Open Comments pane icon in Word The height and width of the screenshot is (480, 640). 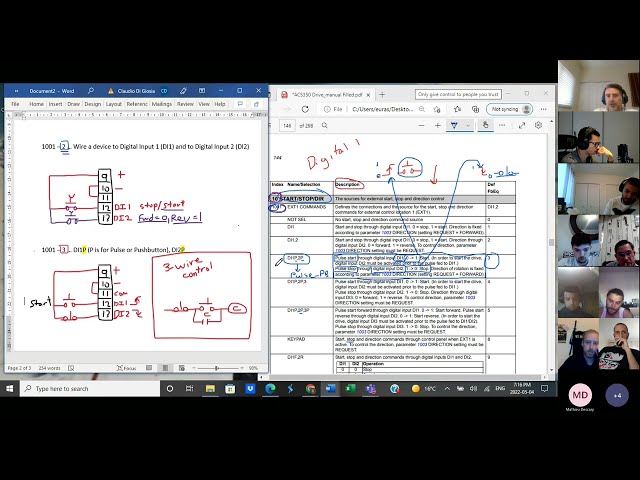tap(240, 104)
